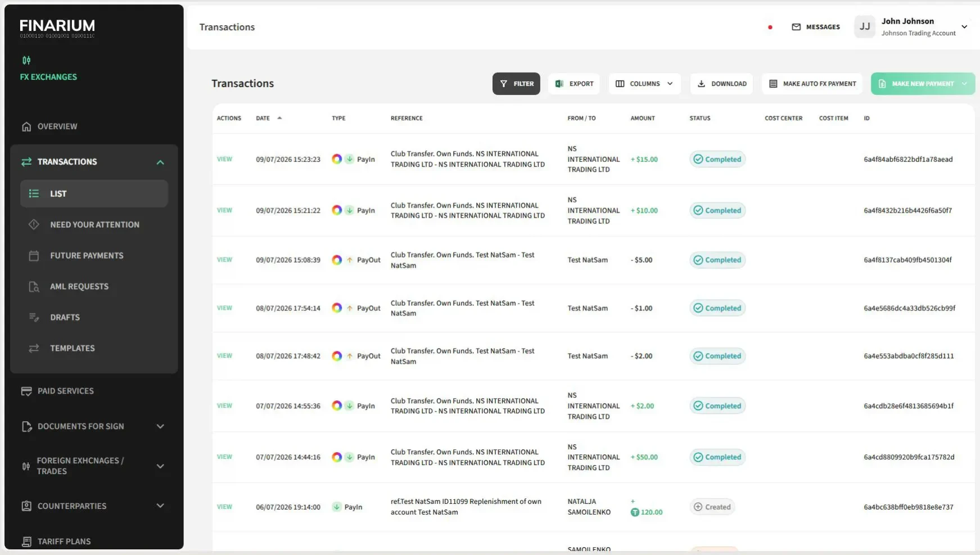Screen dimensions: 980x555
Task: Expand Foreign Exchanges / Trades section
Action: [160, 466]
